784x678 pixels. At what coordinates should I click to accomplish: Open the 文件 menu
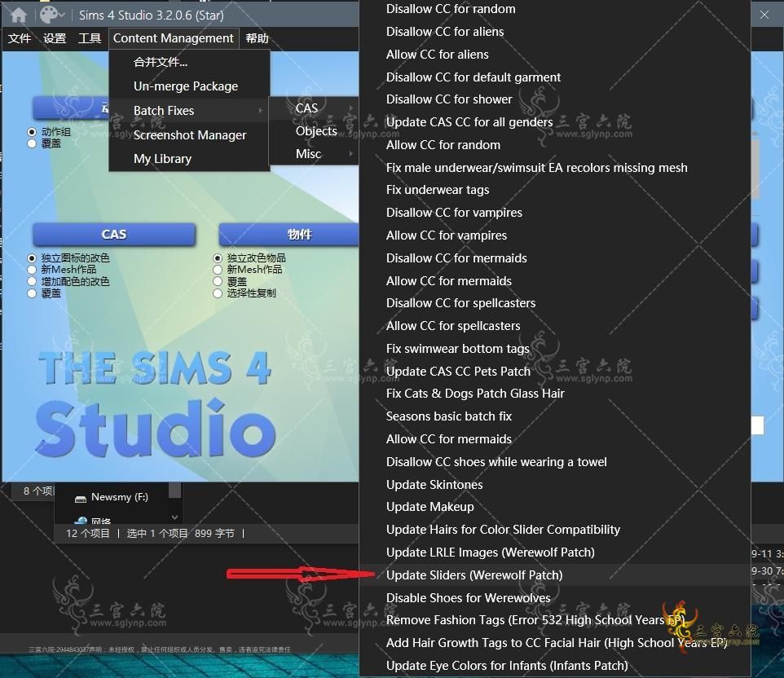click(x=19, y=38)
